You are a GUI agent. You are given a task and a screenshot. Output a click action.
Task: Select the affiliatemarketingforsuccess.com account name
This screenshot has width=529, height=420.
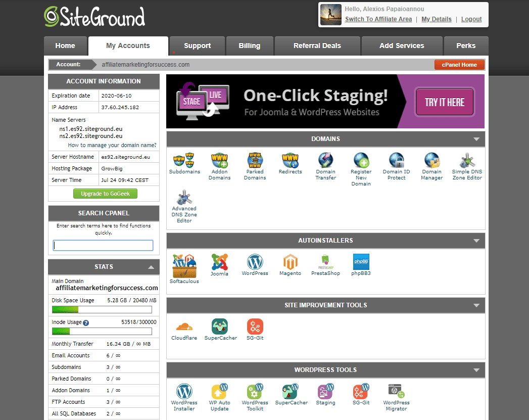click(x=146, y=64)
